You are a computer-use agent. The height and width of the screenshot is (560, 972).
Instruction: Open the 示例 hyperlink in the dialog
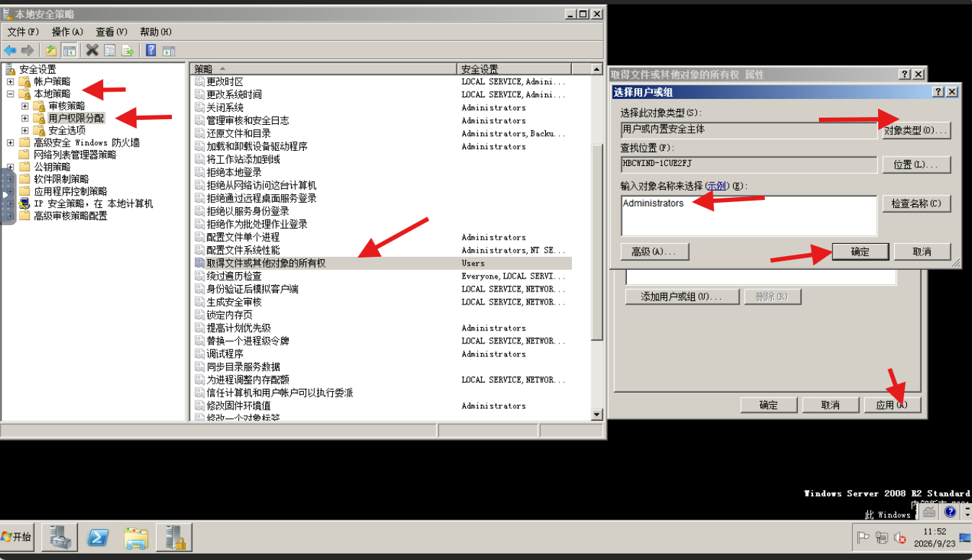[x=716, y=186]
